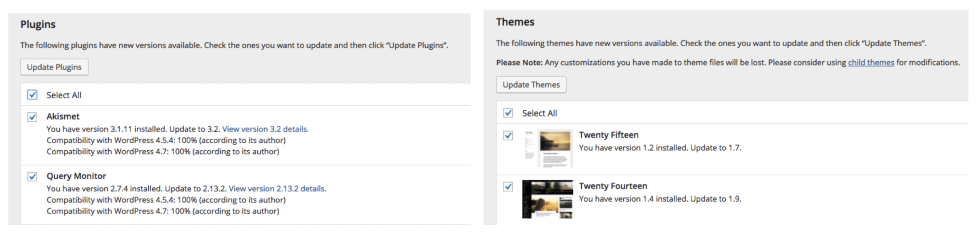Click the Update Plugins button
The height and width of the screenshot is (249, 980).
(54, 67)
